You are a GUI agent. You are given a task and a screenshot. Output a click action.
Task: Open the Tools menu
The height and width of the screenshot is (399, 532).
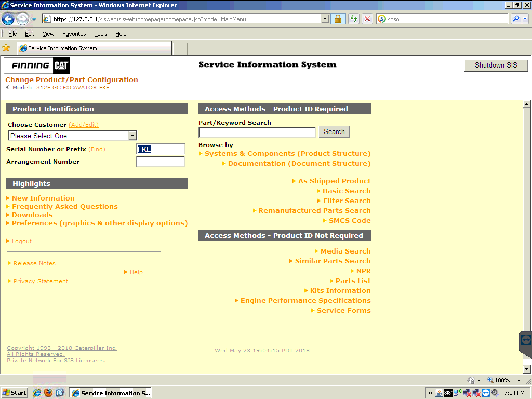coord(101,34)
